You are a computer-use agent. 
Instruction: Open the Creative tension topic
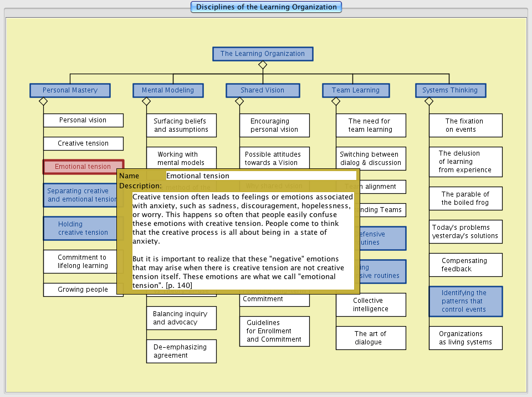coord(83,143)
